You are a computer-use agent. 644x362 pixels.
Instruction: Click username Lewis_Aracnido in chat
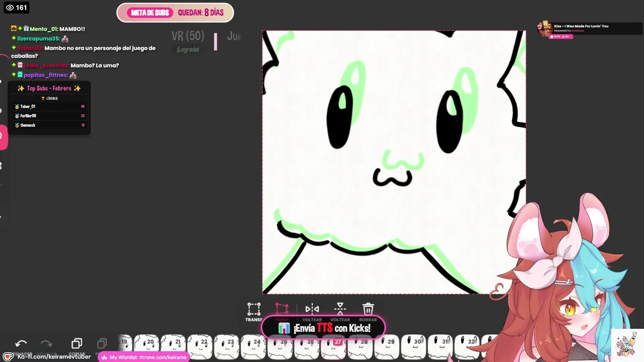pyautogui.click(x=46, y=65)
